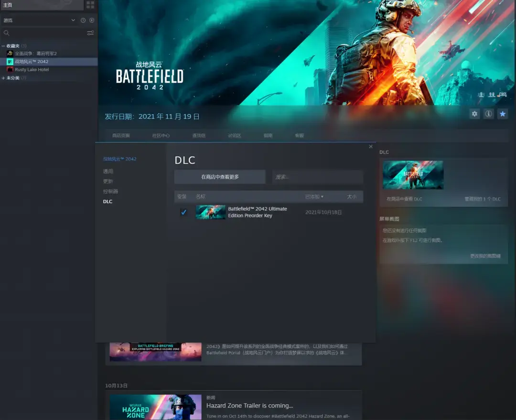The height and width of the screenshot is (420, 516).
Task: Click the Ultimate Edition Preorder Key thumbnail
Action: 211,212
